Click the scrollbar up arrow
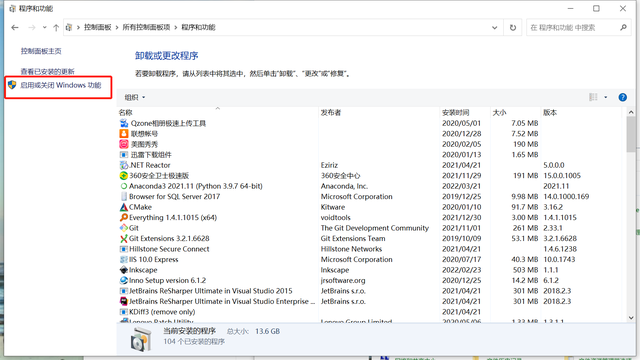This screenshot has width=640, height=360. tap(631, 112)
